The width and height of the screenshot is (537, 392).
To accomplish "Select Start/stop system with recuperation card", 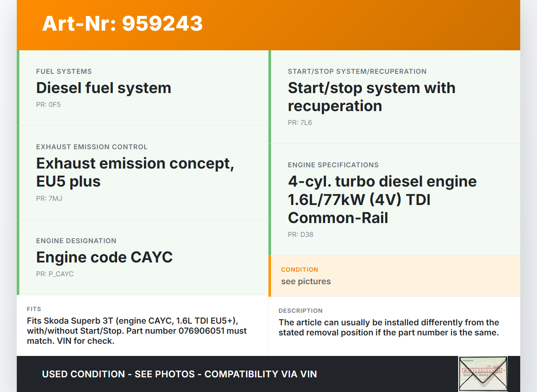I will (x=371, y=97).
